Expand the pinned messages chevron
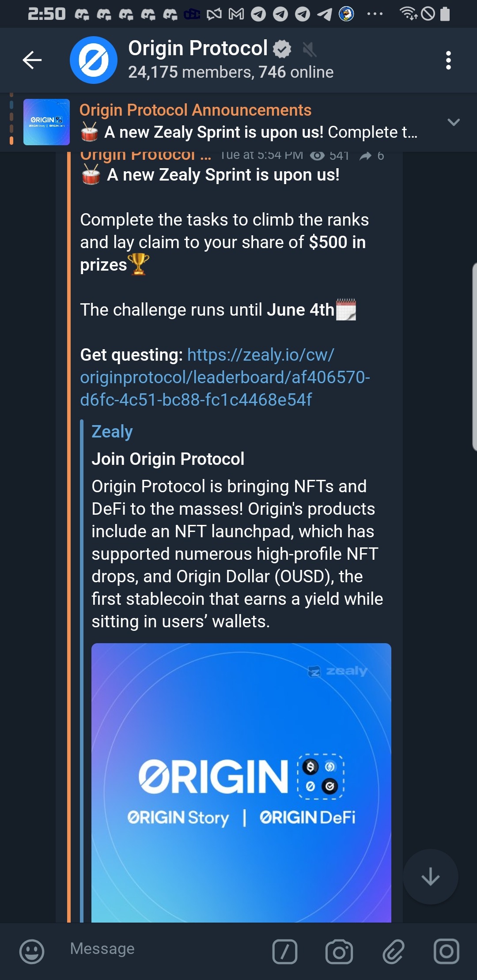This screenshot has height=980, width=477. point(454,122)
